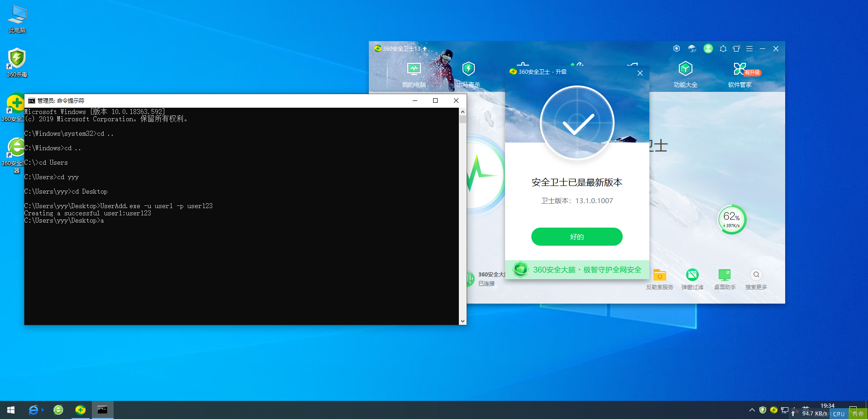Screen dimensions: 868x419
Task: Open 360 browser from the taskbar
Action: click(x=58, y=410)
